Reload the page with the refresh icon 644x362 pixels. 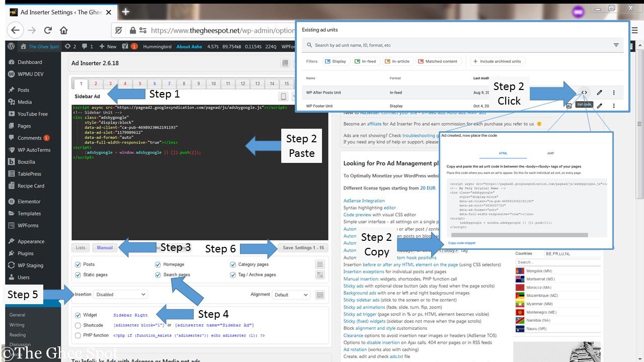coord(48,30)
